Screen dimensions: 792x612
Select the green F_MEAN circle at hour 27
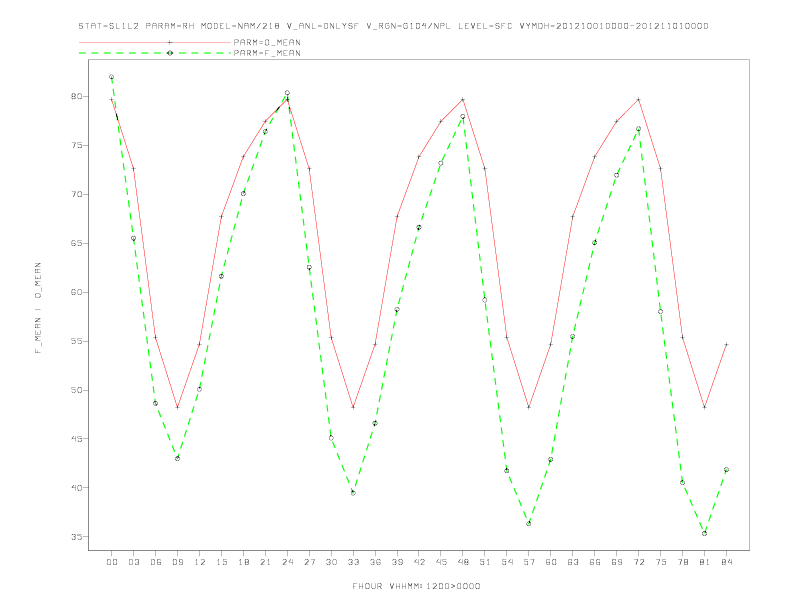point(309,268)
